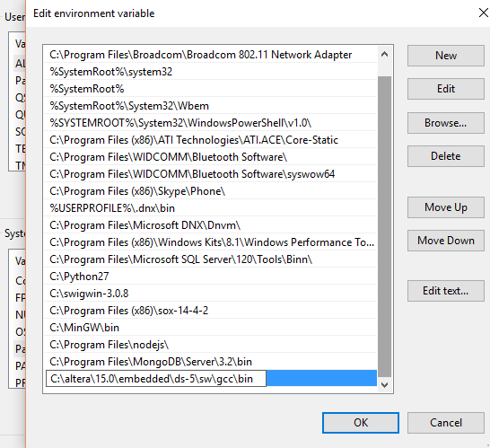The width and height of the screenshot is (490, 448).
Task: Select the %SystemRoot%\System32\Wbem entry
Action: click(210, 106)
